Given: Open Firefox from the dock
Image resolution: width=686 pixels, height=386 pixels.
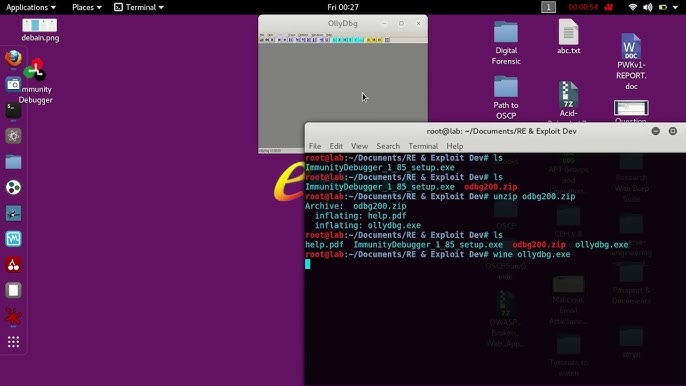Looking at the screenshot, I should point(14,58).
